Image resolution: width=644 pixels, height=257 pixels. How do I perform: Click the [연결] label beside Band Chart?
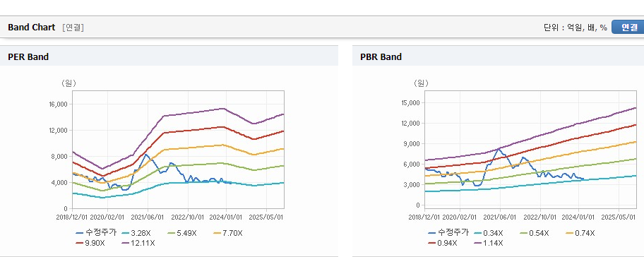pos(73,28)
